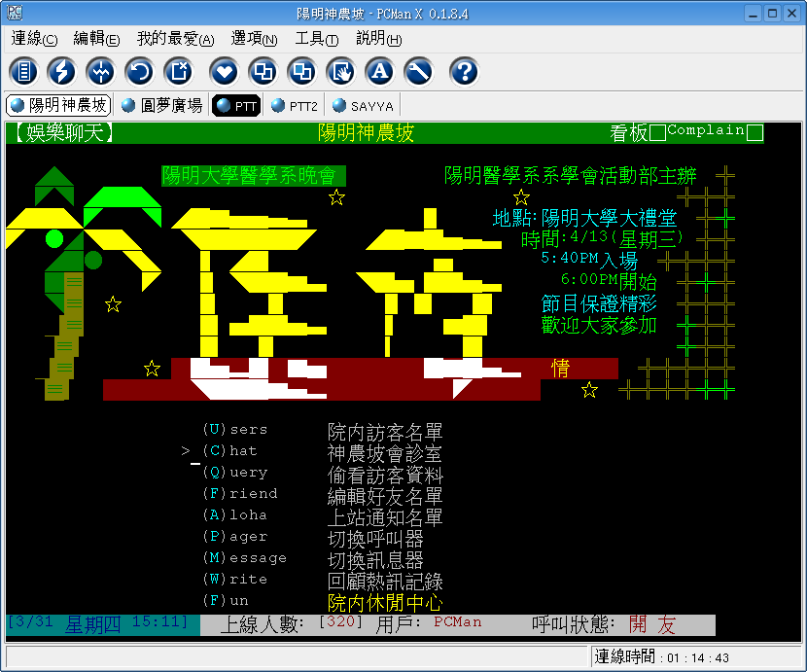This screenshot has width=807, height=672.
Task: Switch to the SAYYA tab
Action: coord(363,105)
